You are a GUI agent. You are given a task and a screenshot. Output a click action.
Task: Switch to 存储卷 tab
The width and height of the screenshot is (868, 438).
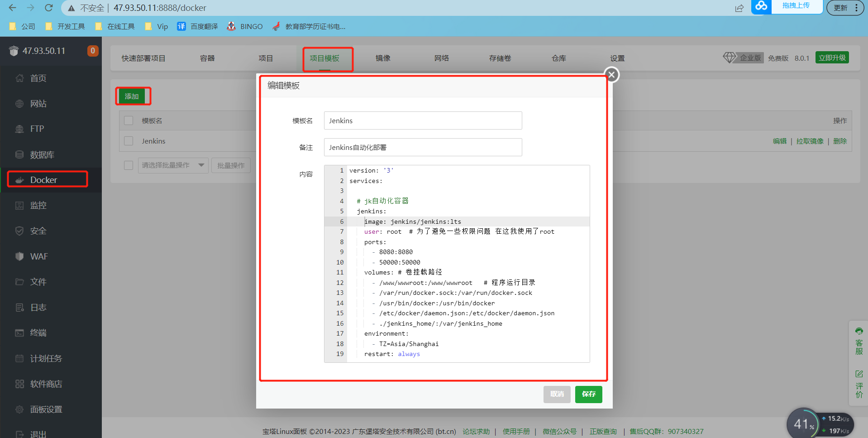point(500,58)
